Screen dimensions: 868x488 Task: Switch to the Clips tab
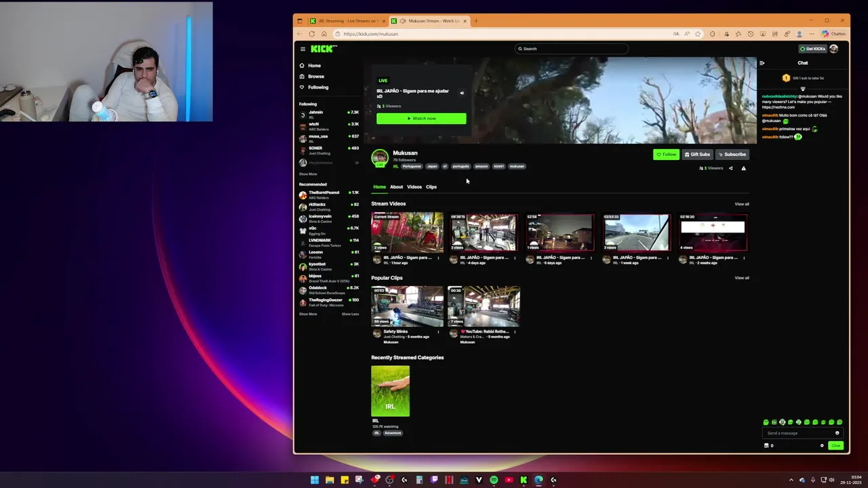pyautogui.click(x=431, y=187)
